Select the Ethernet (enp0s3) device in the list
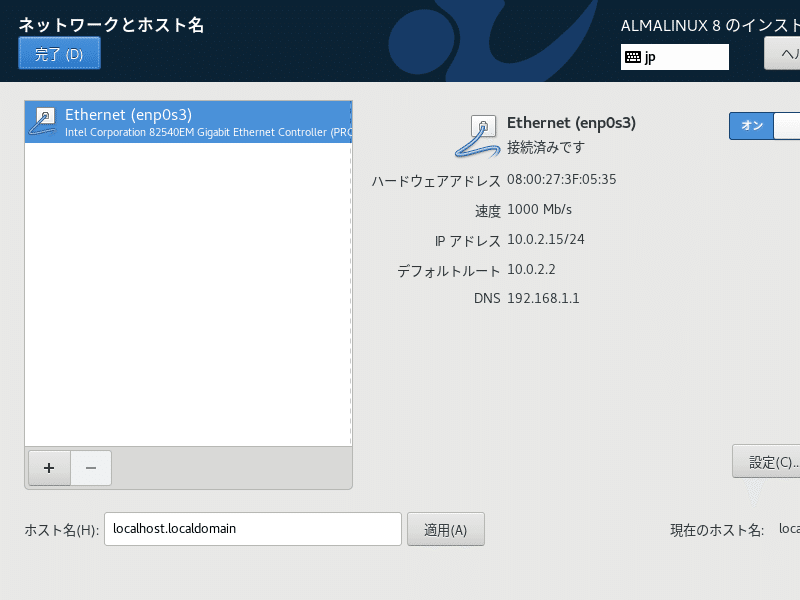 (x=188, y=122)
